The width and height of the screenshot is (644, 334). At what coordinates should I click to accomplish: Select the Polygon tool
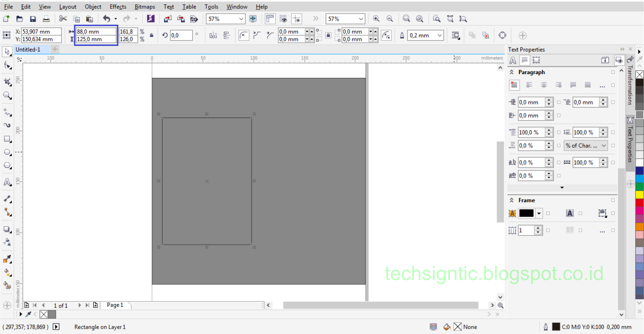(7, 166)
